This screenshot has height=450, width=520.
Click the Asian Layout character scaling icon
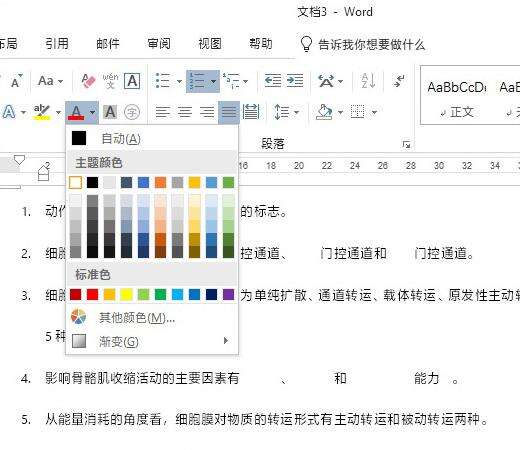tap(326, 81)
